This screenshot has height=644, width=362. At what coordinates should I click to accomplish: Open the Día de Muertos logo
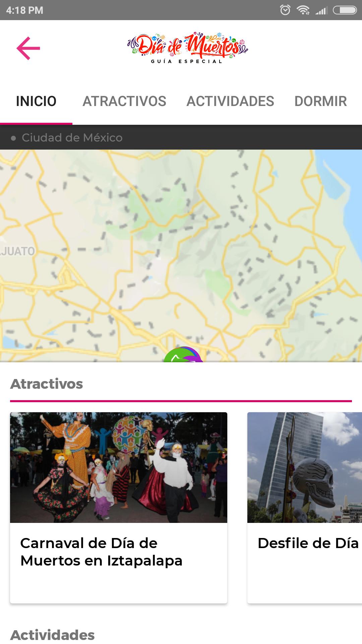coord(188,48)
